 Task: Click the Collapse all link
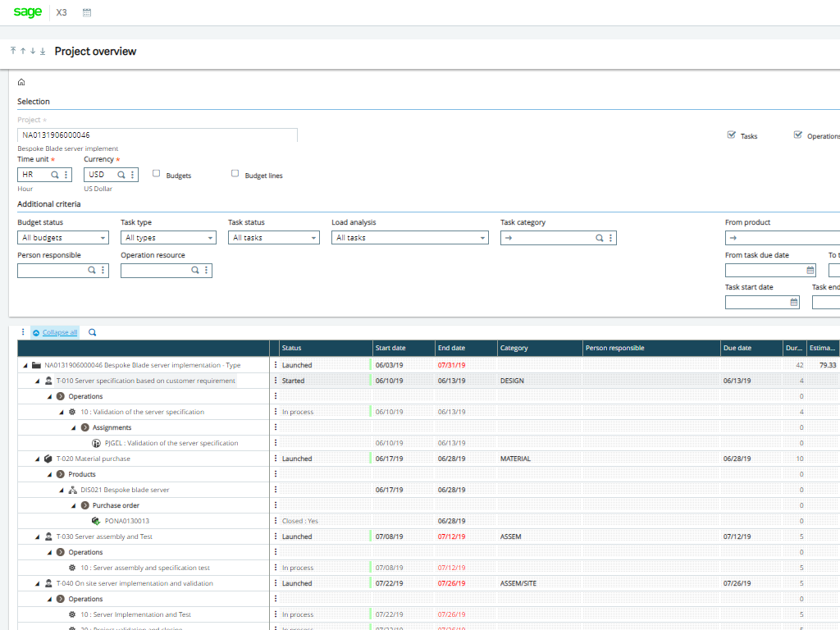click(x=60, y=332)
